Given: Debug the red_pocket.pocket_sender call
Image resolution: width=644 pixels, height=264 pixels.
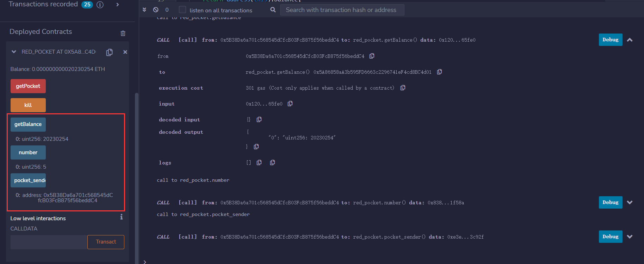Looking at the screenshot, I should (611, 237).
